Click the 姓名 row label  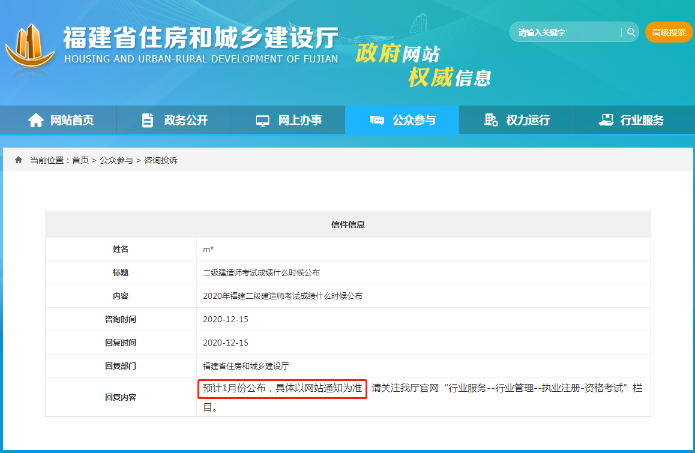tap(121, 249)
